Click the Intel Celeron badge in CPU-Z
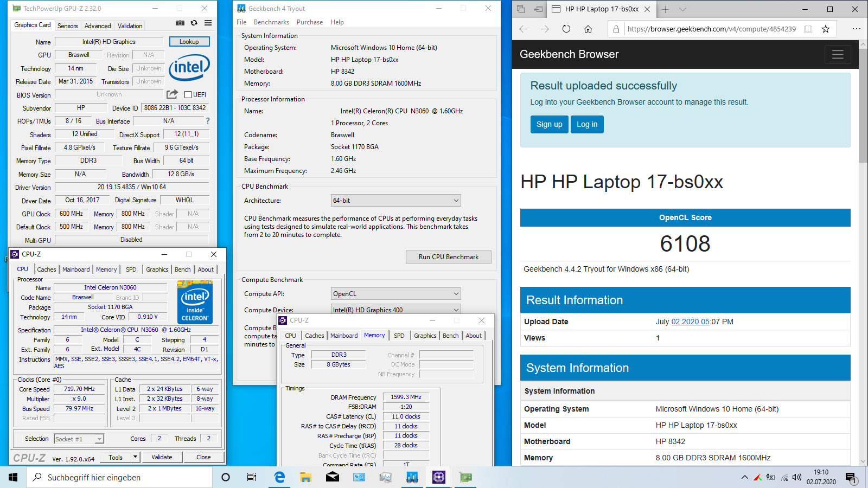Image resolution: width=868 pixels, height=488 pixels. tap(195, 303)
